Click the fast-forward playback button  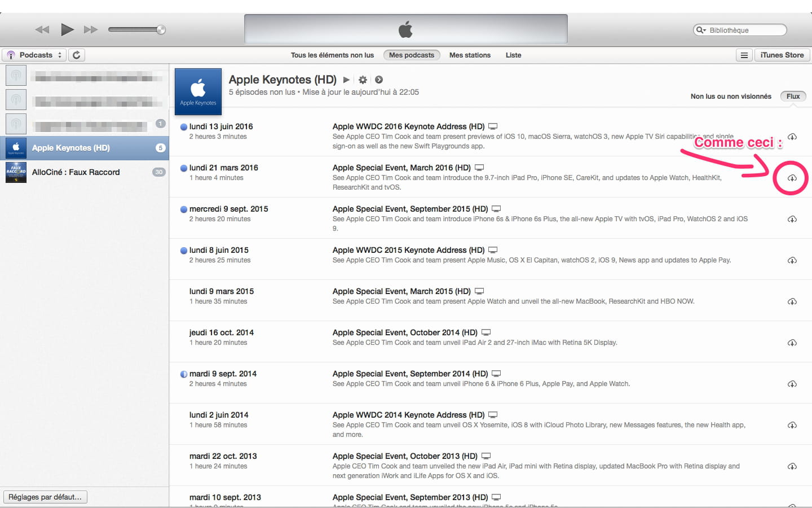pos(91,29)
